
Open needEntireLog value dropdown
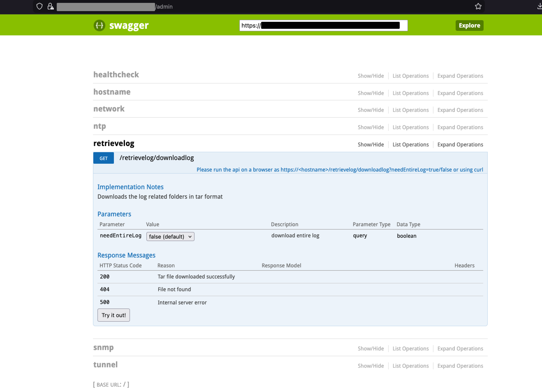click(170, 236)
